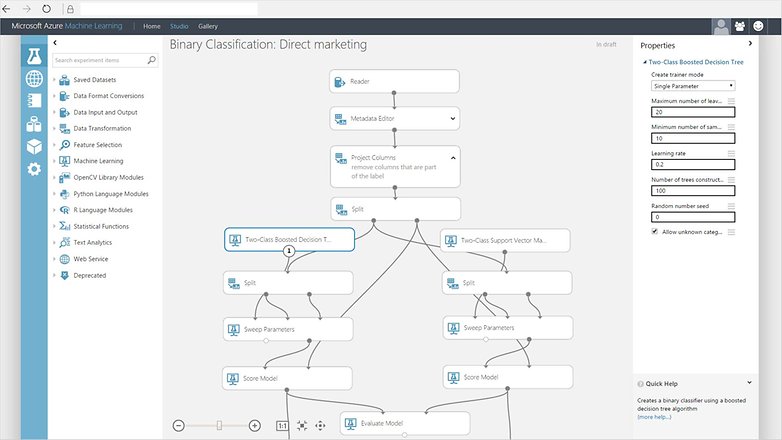This screenshot has height=440, width=782.
Task: Expand Machine Learning category
Action: pos(54,161)
